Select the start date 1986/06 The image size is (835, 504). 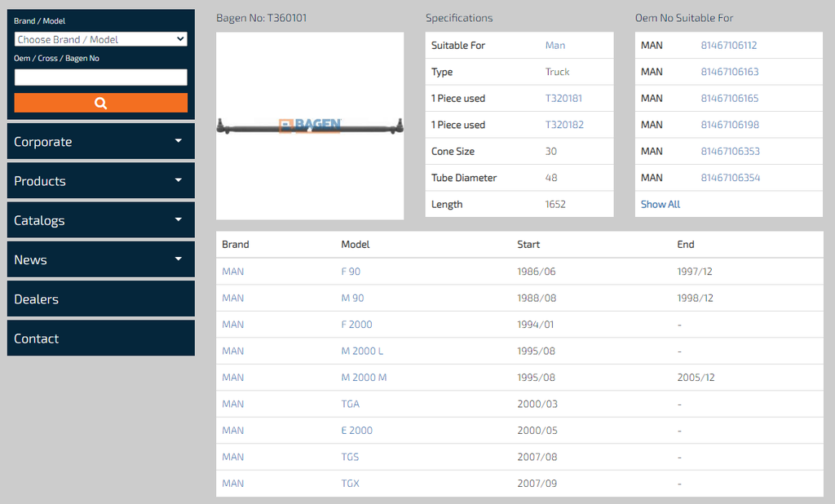[x=537, y=272]
